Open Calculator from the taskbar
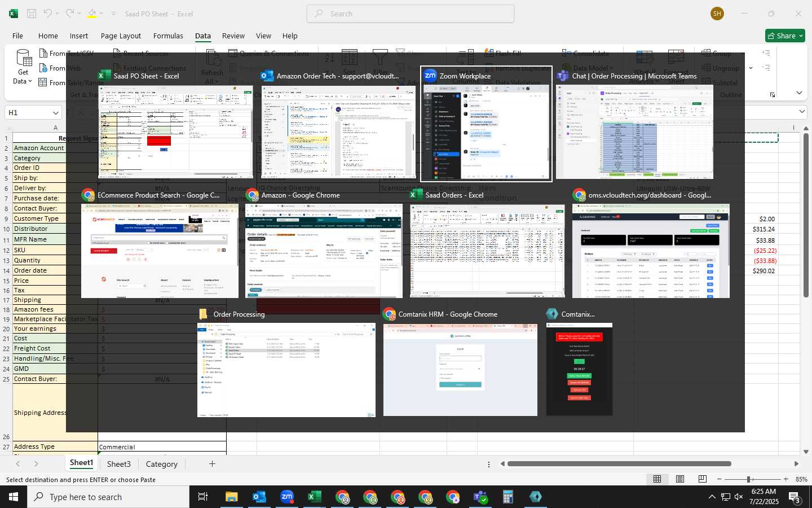Screen dimensions: 812x508 point(508,497)
